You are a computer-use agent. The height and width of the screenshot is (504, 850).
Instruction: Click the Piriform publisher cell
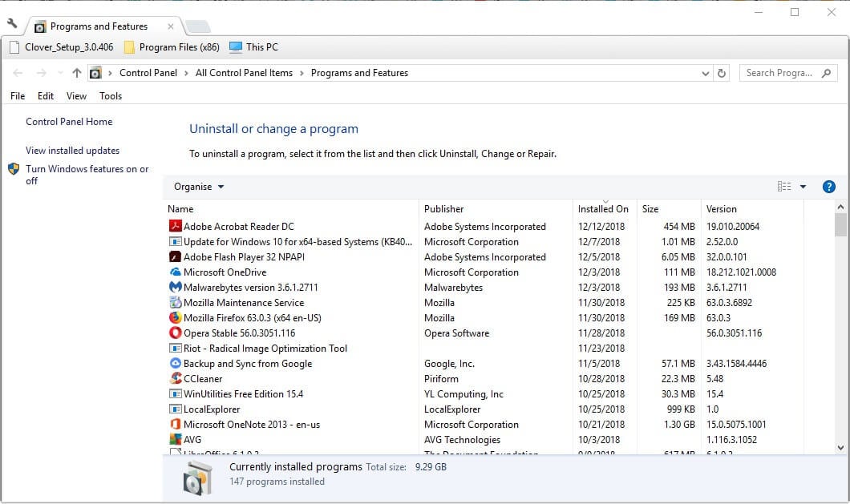441,378
